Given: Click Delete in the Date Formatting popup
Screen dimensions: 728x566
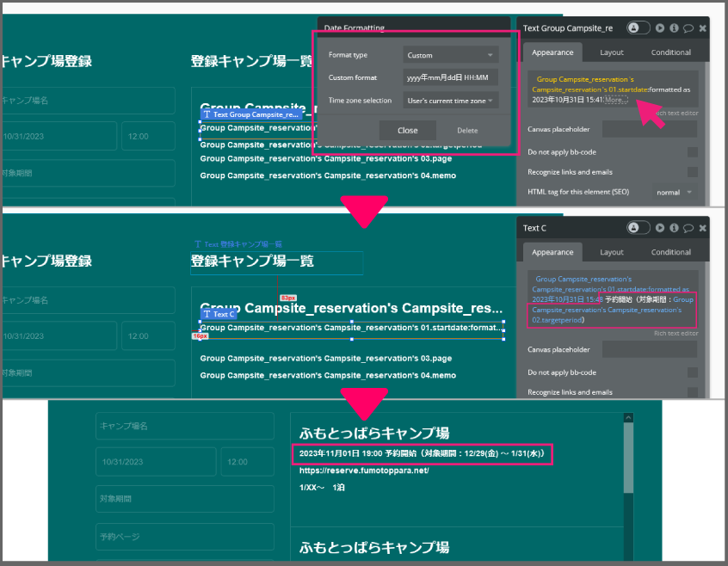Looking at the screenshot, I should pos(467,131).
